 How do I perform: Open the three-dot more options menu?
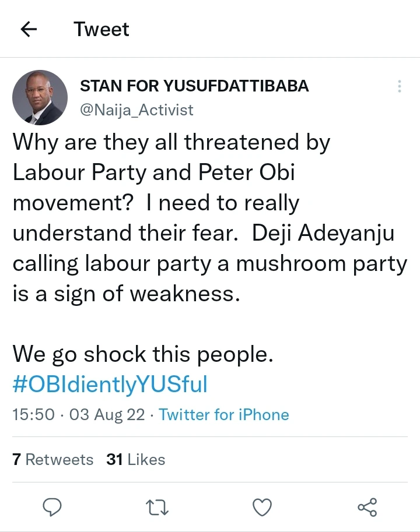(399, 87)
